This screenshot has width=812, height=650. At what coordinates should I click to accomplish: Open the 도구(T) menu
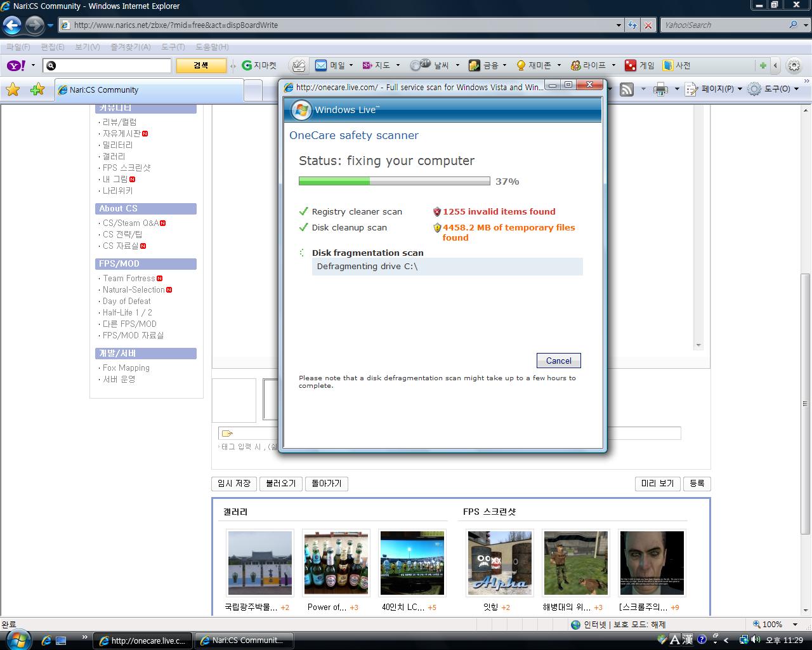click(x=173, y=47)
